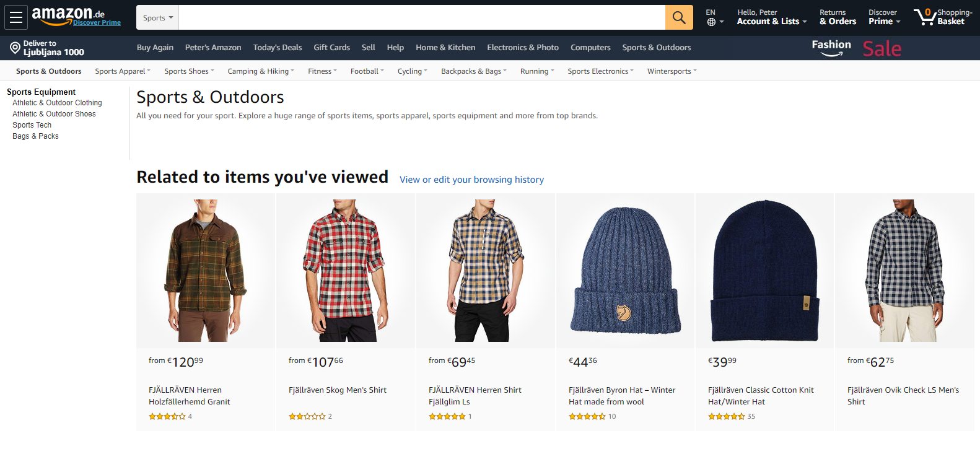The height and width of the screenshot is (454, 980).
Task: Open the Ovik Check shirt image
Action: (904, 271)
